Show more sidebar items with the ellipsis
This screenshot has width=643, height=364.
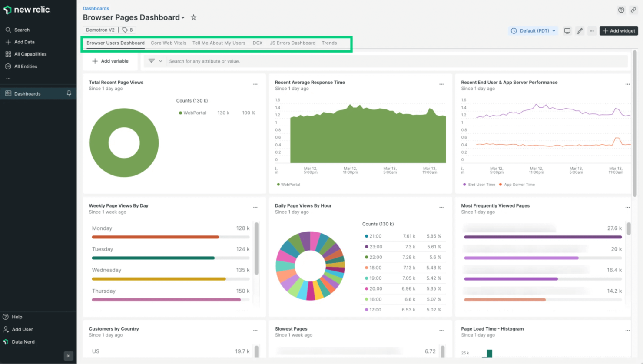(8, 79)
